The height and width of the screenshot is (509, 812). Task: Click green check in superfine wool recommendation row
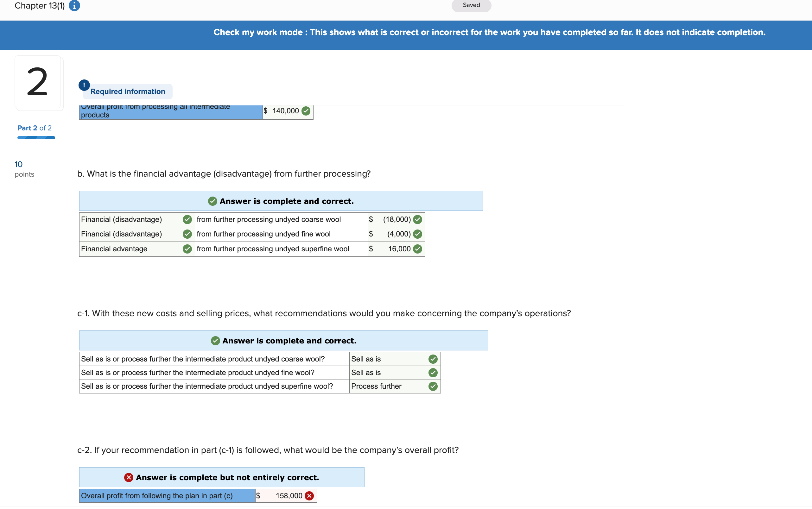pos(433,386)
